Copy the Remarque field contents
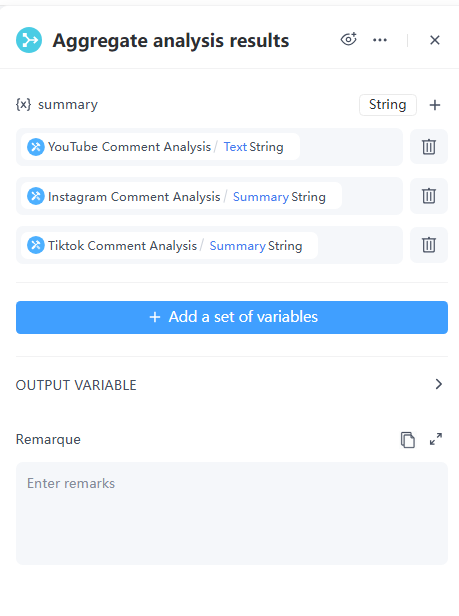The height and width of the screenshot is (616, 459). tap(408, 440)
